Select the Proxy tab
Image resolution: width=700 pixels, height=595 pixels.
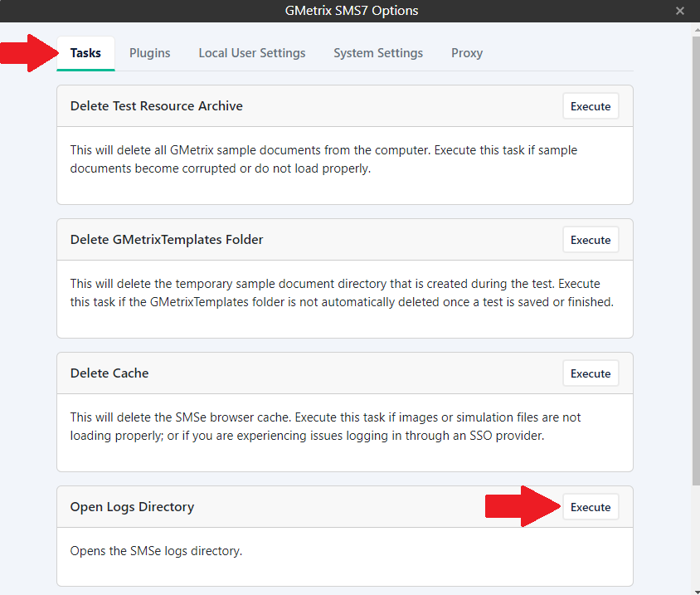tap(466, 53)
